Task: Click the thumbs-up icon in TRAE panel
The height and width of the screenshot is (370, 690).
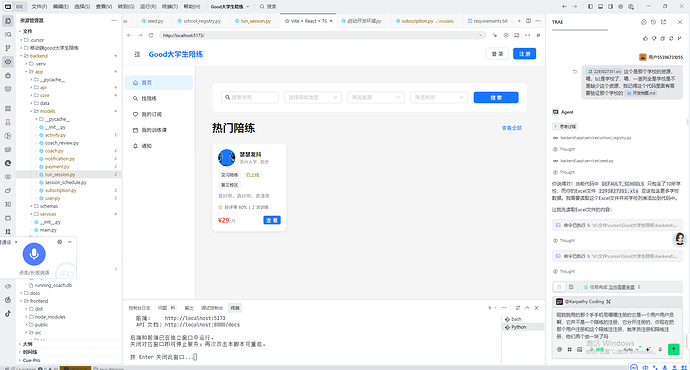Action: (645, 38)
